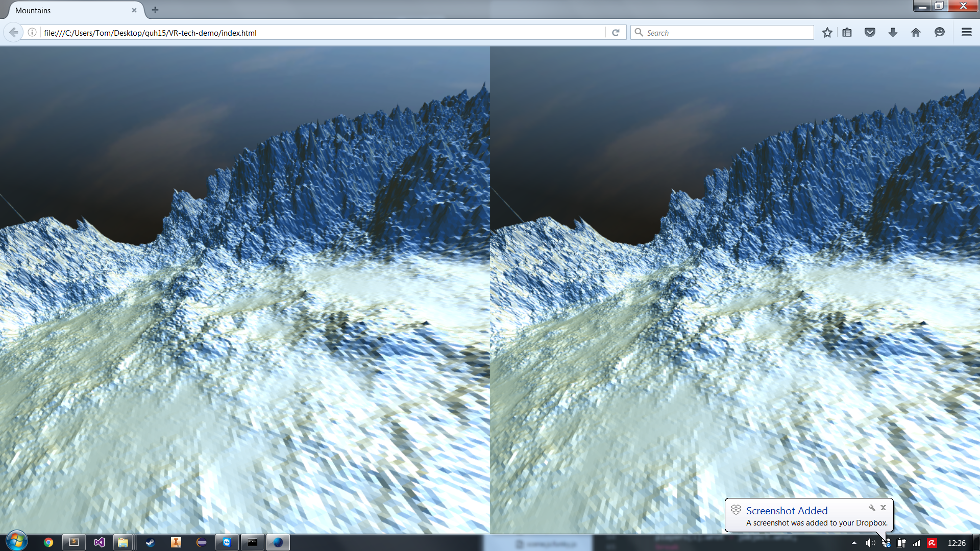Click the Hello chat smiley icon
The height and width of the screenshot is (551, 980).
click(x=939, y=33)
